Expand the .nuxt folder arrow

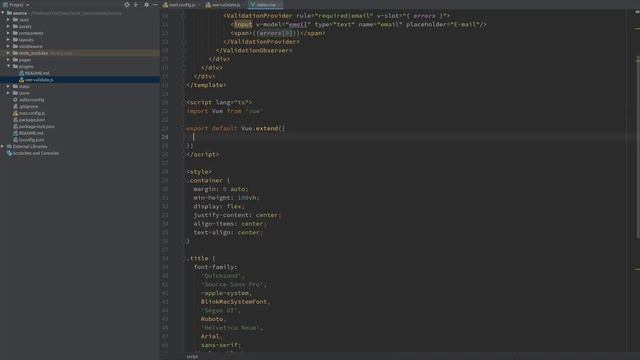click(x=8, y=20)
